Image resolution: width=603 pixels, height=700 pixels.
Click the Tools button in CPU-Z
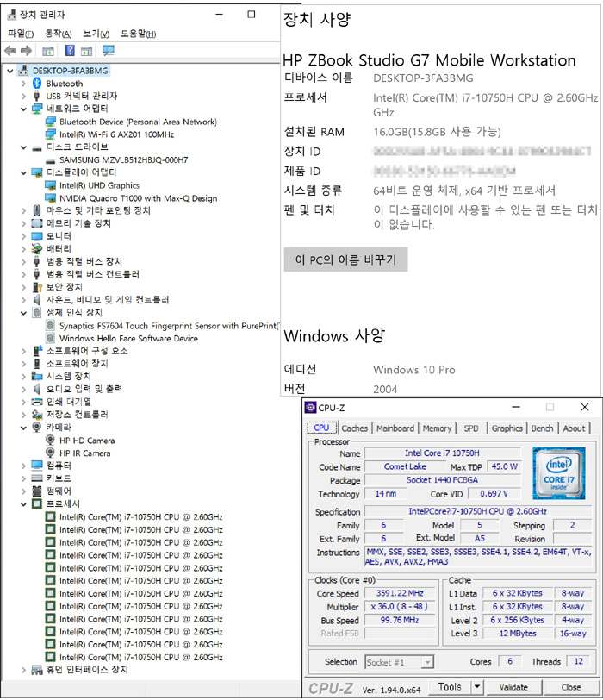click(450, 686)
